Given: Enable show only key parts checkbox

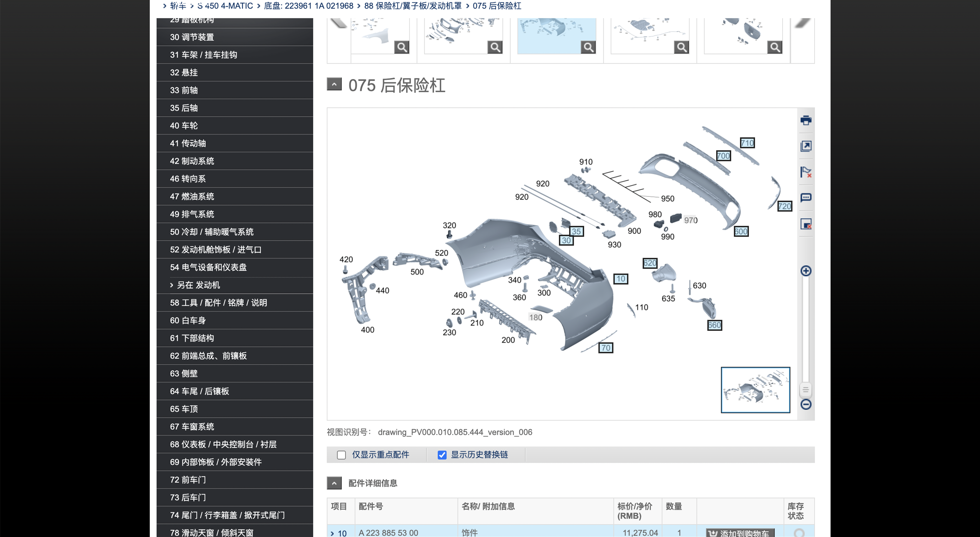Looking at the screenshot, I should coord(341,455).
